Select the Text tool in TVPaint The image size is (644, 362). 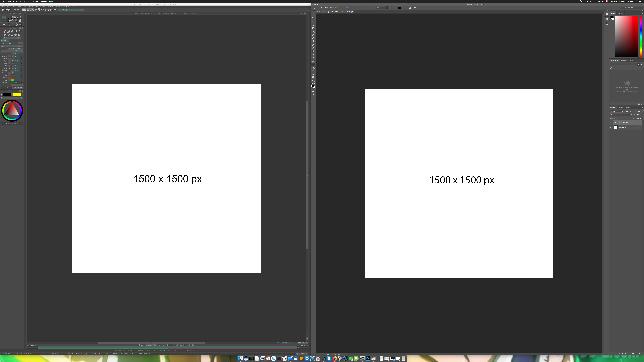[15, 35]
